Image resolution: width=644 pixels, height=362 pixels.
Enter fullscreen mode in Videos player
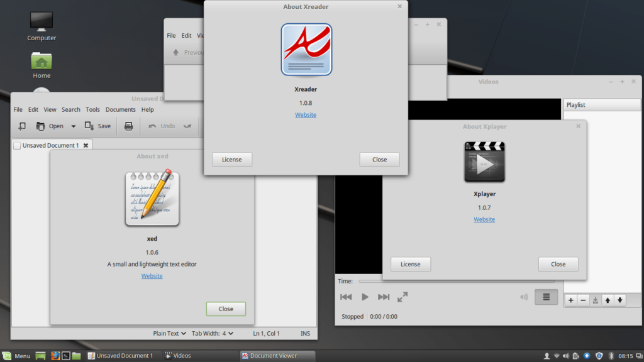[402, 297]
